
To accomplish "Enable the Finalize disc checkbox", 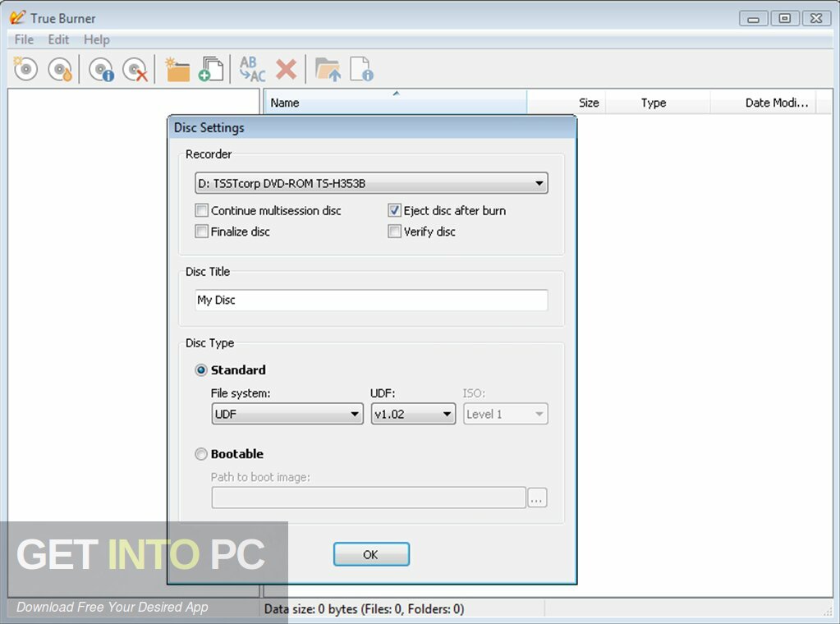I will (201, 231).
